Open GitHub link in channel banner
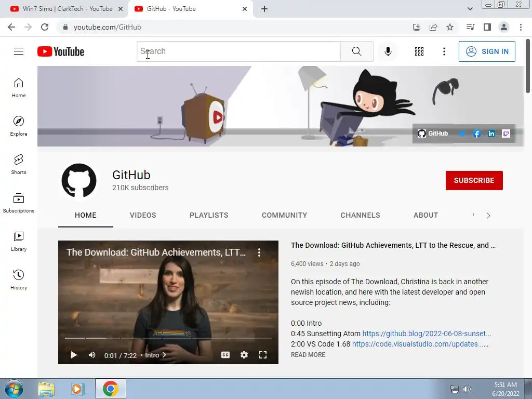This screenshot has width=532, height=399. coord(433,134)
